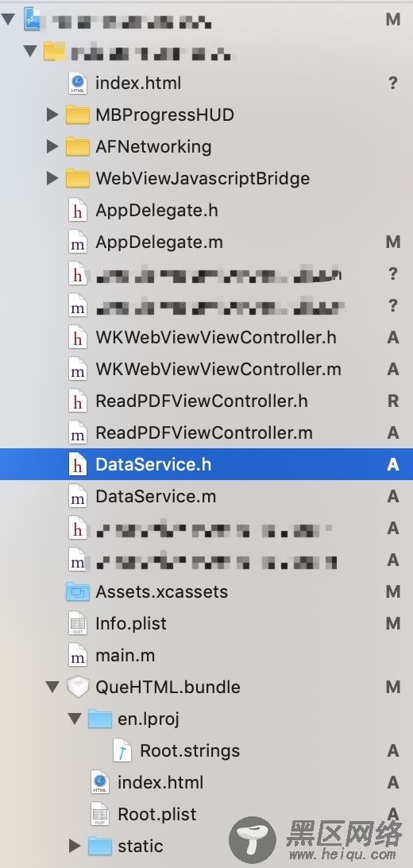Click the Info.plist file icon
Screen dimensions: 413x868
point(77,624)
